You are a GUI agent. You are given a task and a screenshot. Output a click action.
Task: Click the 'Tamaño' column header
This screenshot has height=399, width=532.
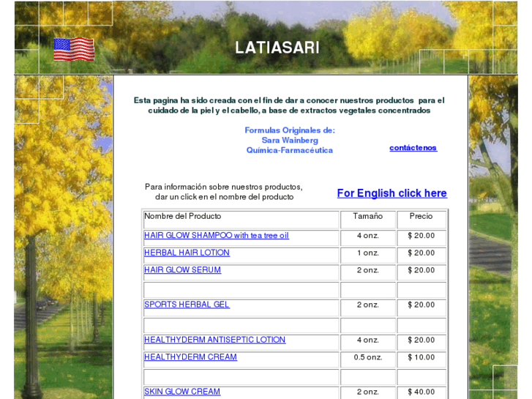point(368,216)
